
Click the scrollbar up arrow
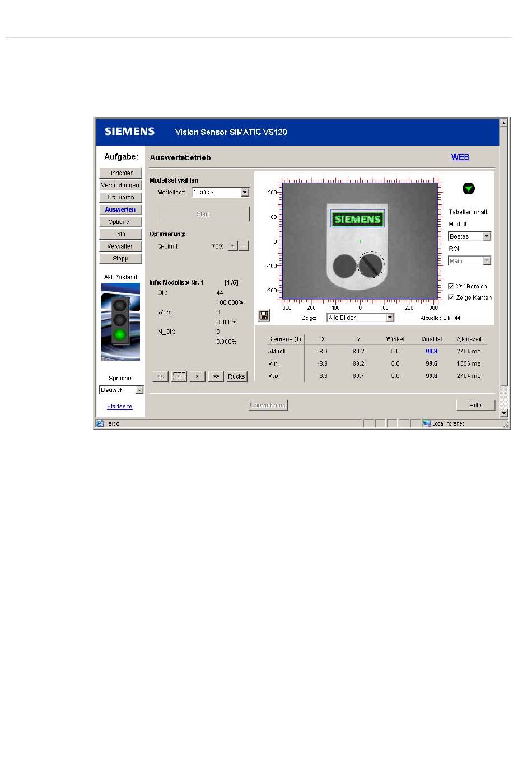[x=504, y=123]
